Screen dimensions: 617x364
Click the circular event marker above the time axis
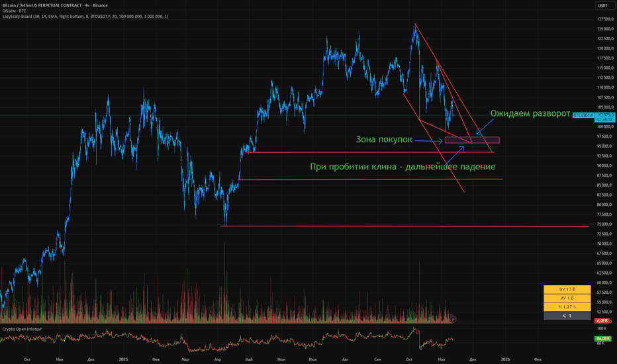(453, 319)
